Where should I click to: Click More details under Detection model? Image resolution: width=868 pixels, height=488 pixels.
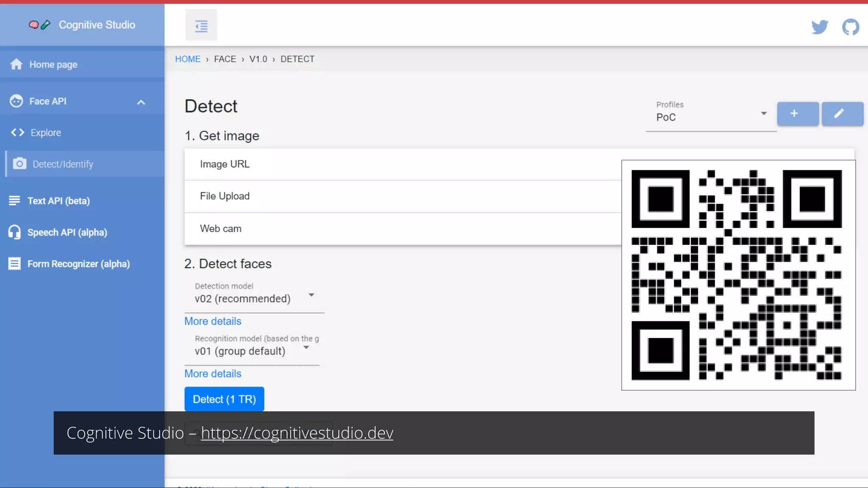click(213, 321)
